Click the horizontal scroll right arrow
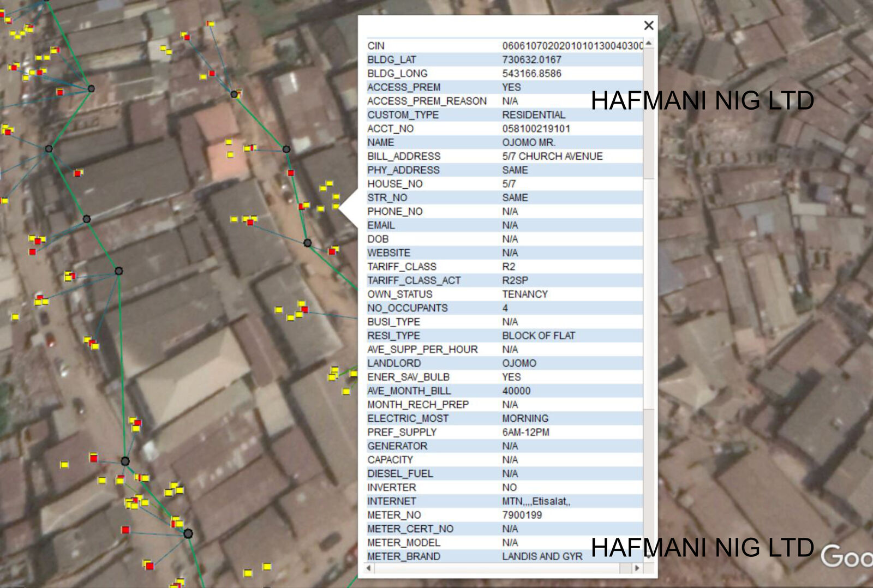The height and width of the screenshot is (588, 873). click(637, 568)
